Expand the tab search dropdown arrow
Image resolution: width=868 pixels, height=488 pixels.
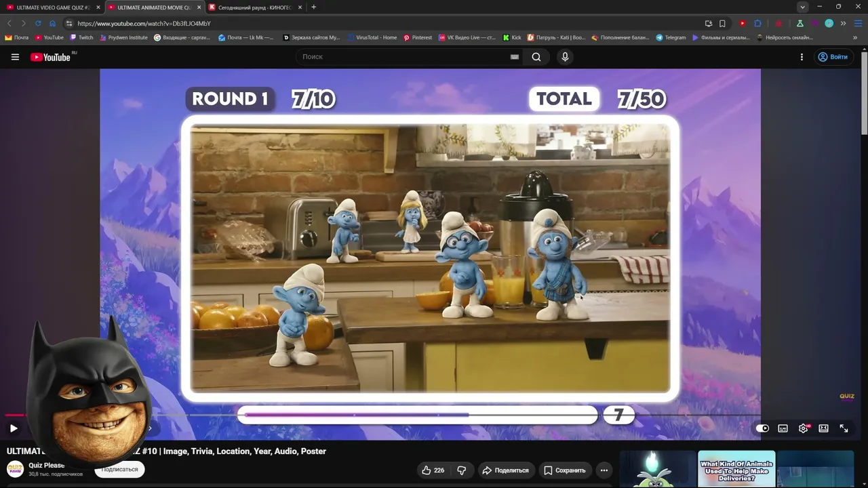pyautogui.click(x=802, y=7)
